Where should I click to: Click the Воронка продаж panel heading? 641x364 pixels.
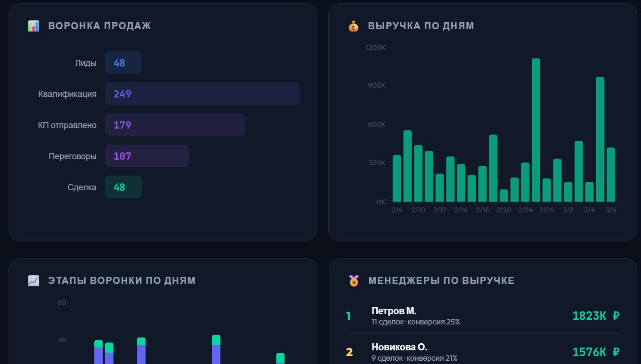99,26
